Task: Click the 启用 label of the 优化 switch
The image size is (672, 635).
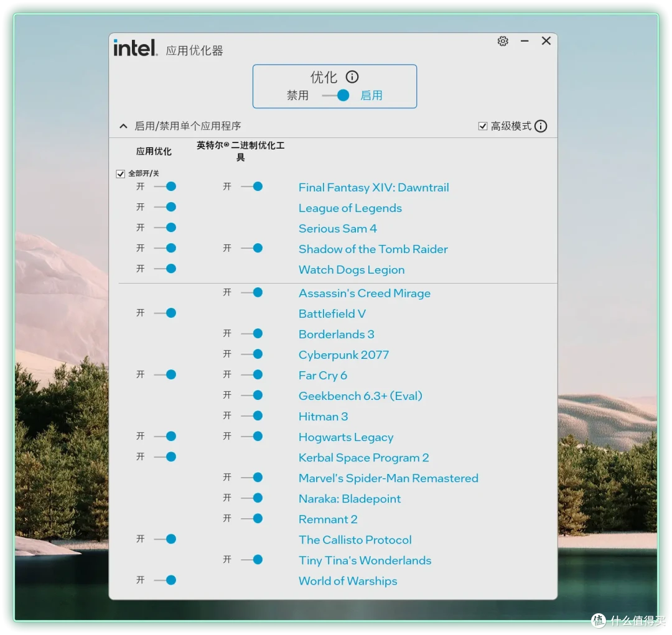Action: click(371, 95)
